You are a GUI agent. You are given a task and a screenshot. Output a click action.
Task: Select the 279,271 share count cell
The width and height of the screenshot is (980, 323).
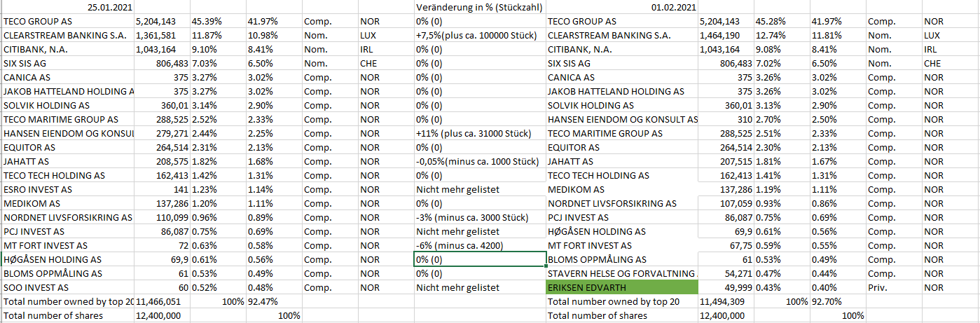point(162,134)
